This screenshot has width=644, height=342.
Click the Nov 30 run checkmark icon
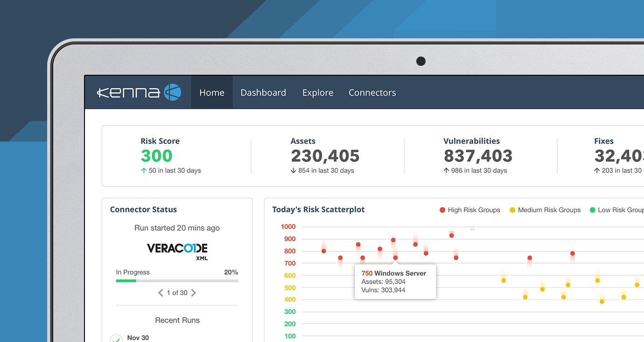(116, 339)
